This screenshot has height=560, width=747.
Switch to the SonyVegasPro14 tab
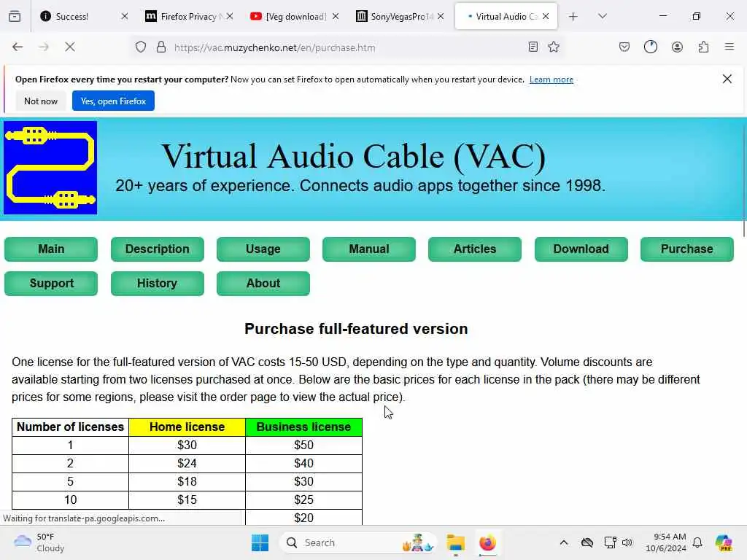coord(398,16)
